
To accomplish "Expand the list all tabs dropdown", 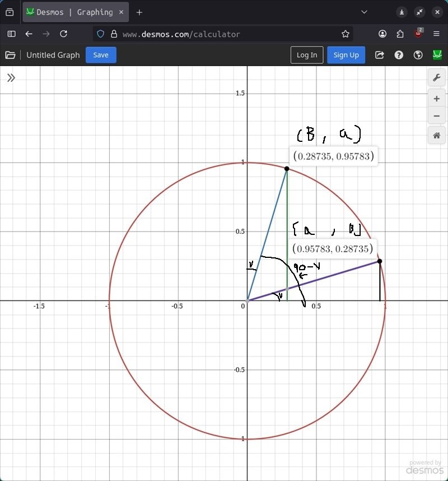I will tap(364, 12).
